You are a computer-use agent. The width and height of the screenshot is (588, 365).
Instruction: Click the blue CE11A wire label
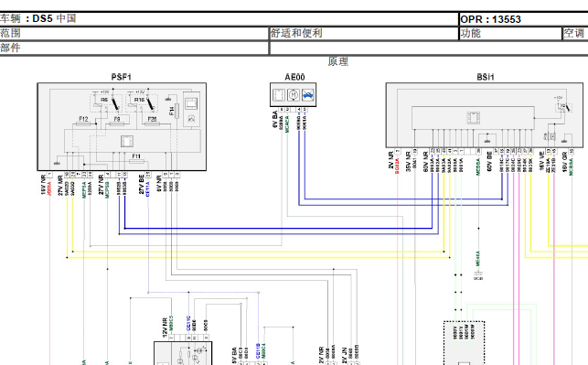click(x=147, y=188)
